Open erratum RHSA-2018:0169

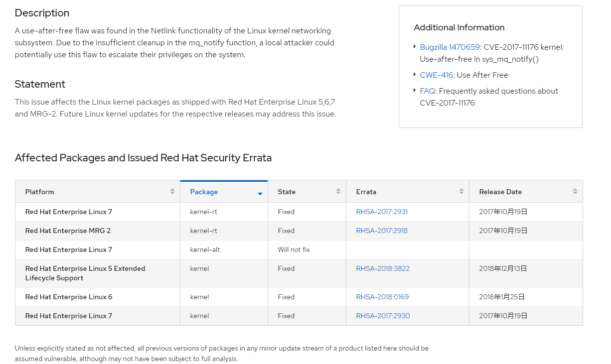(x=382, y=297)
